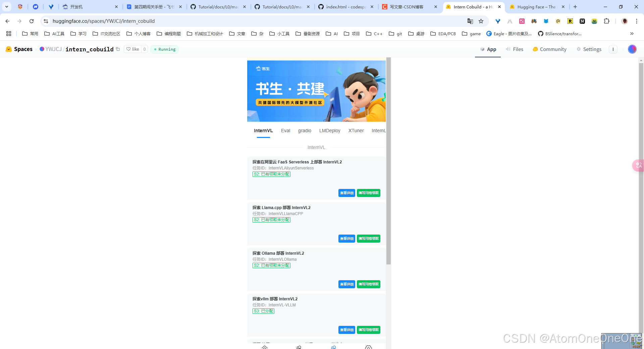Select the gradio category tab
The image size is (644, 349).
point(305,131)
